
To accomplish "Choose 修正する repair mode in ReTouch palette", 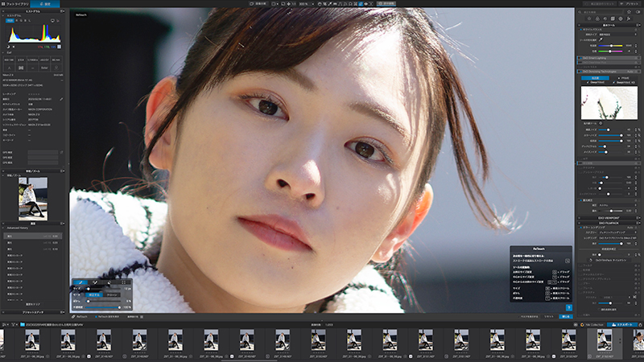I will pyautogui.click(x=94, y=294).
